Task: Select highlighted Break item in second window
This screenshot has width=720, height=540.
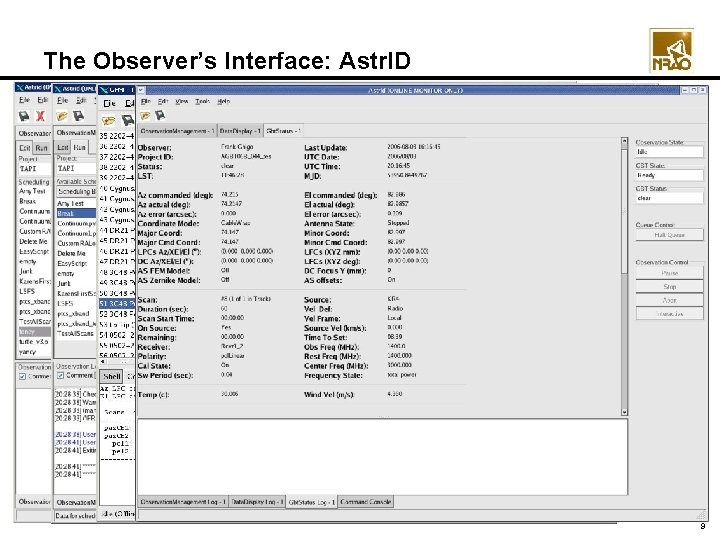Action: tap(76, 214)
